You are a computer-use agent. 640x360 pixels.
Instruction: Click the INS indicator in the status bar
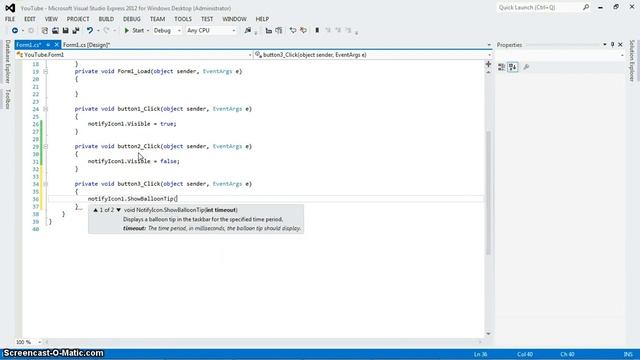click(x=628, y=354)
